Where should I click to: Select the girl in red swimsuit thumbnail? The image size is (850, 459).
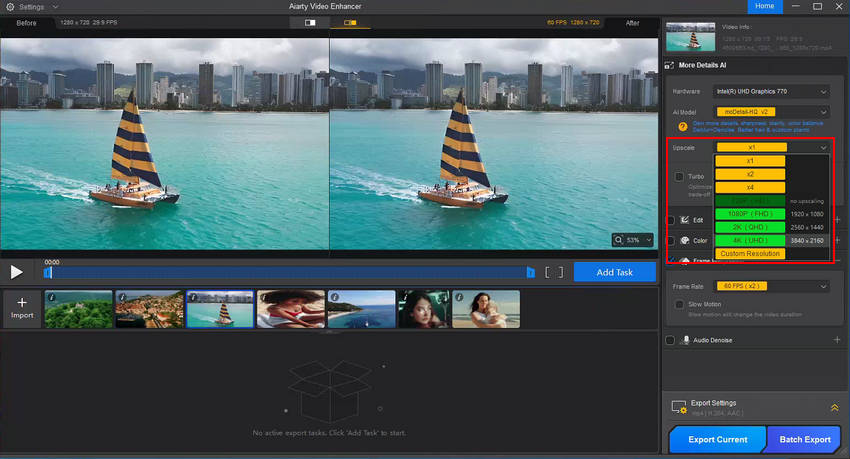coord(291,309)
